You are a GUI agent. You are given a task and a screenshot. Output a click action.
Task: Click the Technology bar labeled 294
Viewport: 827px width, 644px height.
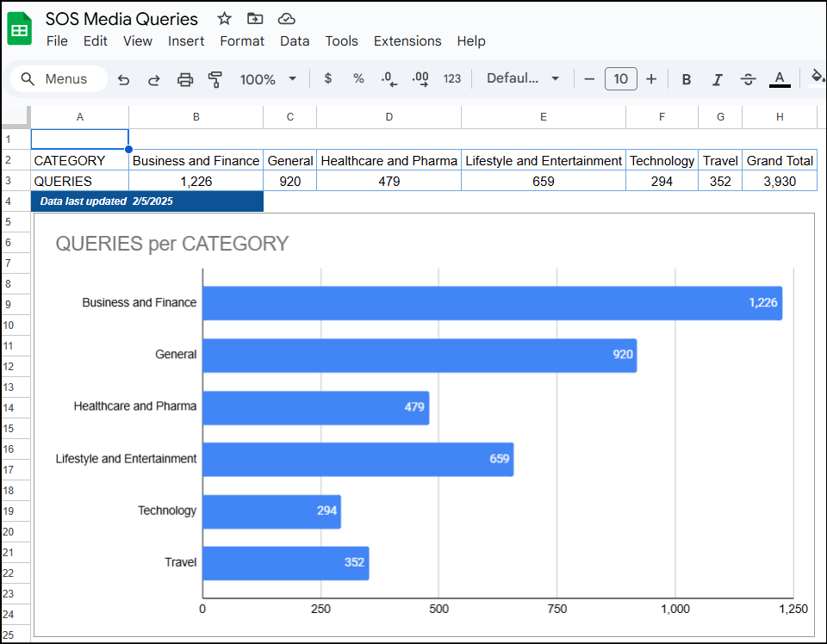coord(271,511)
